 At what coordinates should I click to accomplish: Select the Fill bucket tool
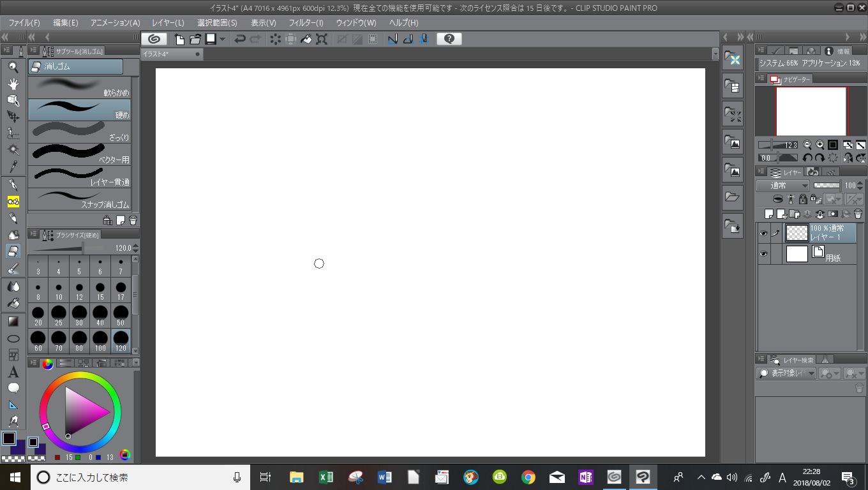pos(13,303)
